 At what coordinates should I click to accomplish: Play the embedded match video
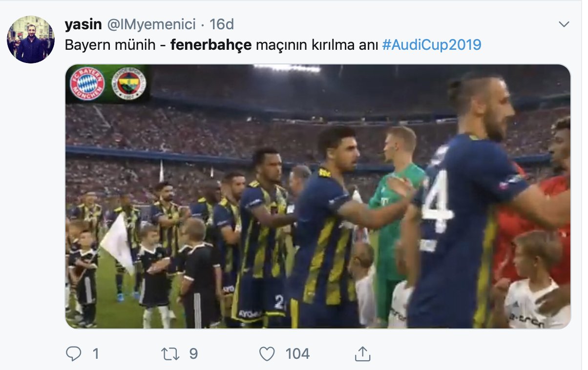click(318, 196)
